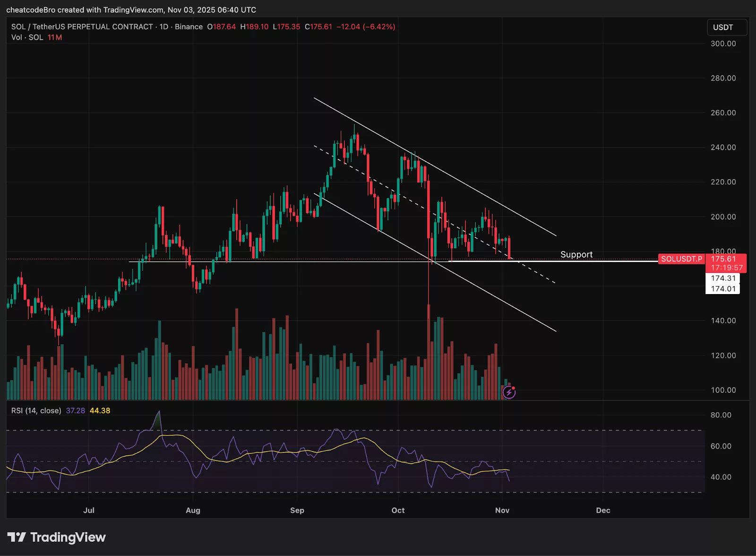
Task: Open the 1D timeframe selector in the legend
Action: tap(164, 27)
